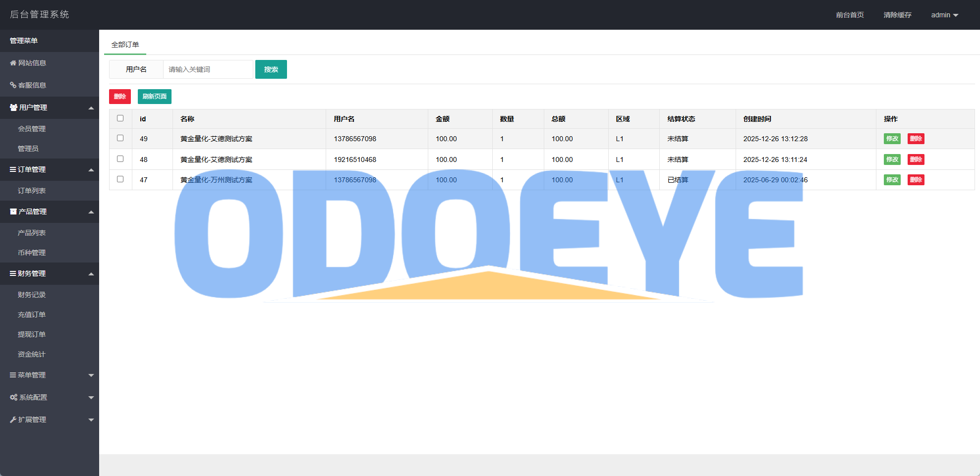The width and height of the screenshot is (980, 476).
Task: Check the checkbox for order id 49
Action: pos(120,138)
